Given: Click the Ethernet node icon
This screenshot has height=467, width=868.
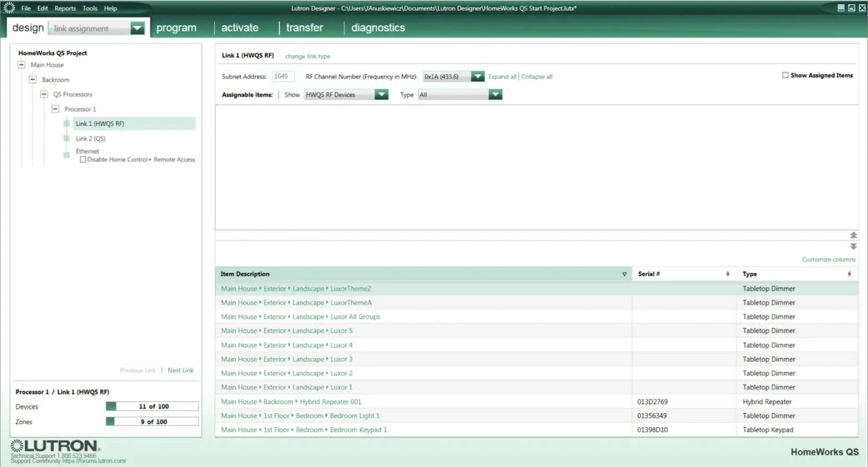Looking at the screenshot, I should 66,155.
